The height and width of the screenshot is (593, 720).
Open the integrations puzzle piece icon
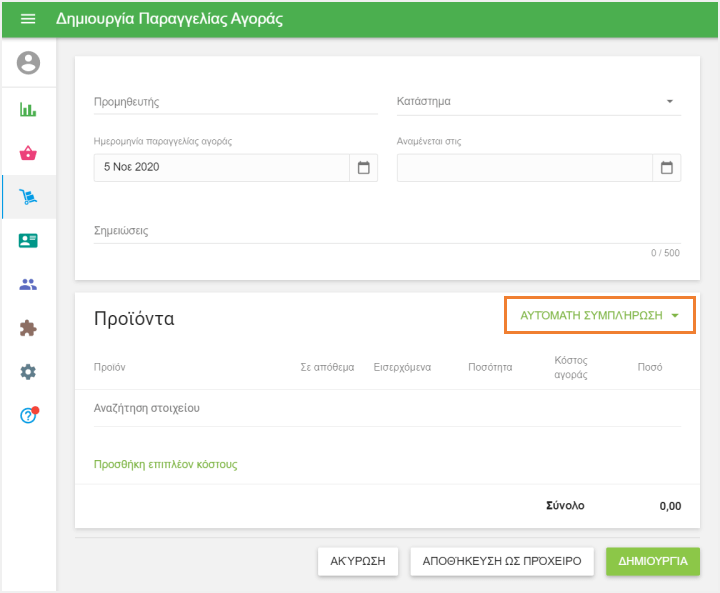pos(28,328)
